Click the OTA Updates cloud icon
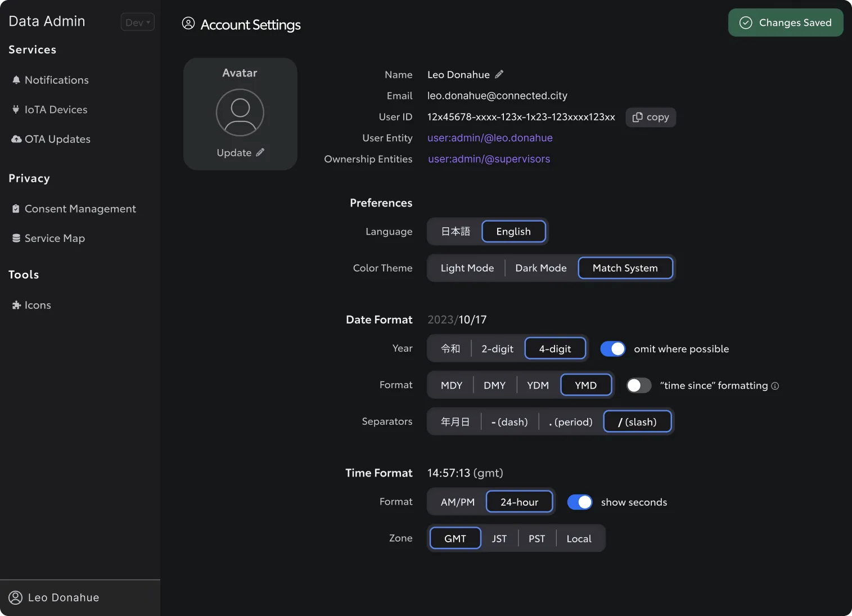The width and height of the screenshot is (852, 616). pos(16,139)
